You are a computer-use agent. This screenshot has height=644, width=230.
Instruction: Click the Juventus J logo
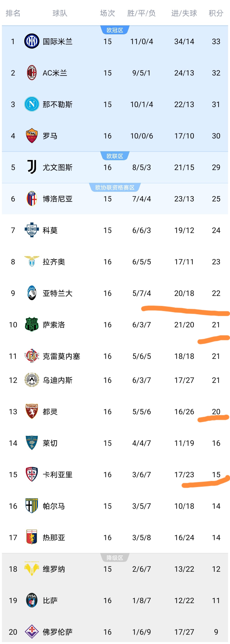tap(32, 167)
